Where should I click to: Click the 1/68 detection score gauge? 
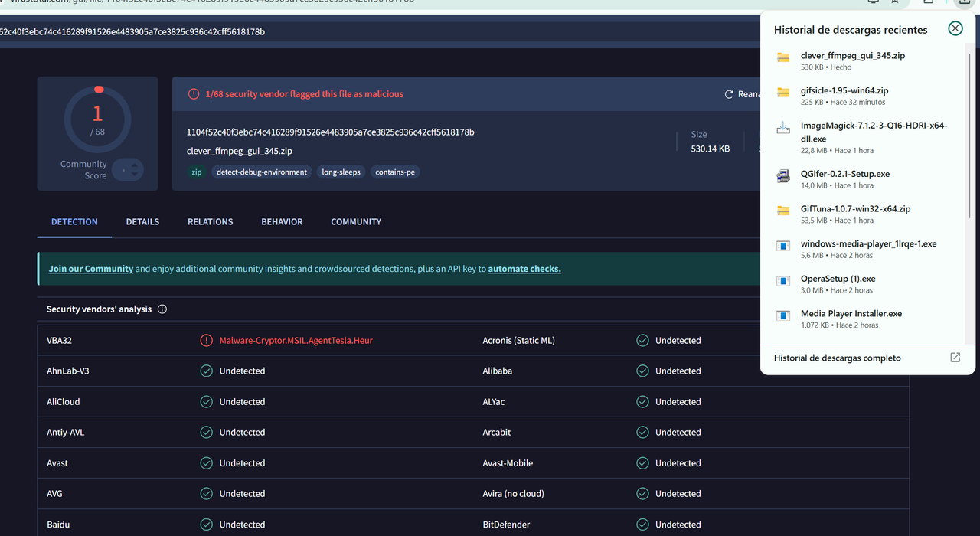97,119
